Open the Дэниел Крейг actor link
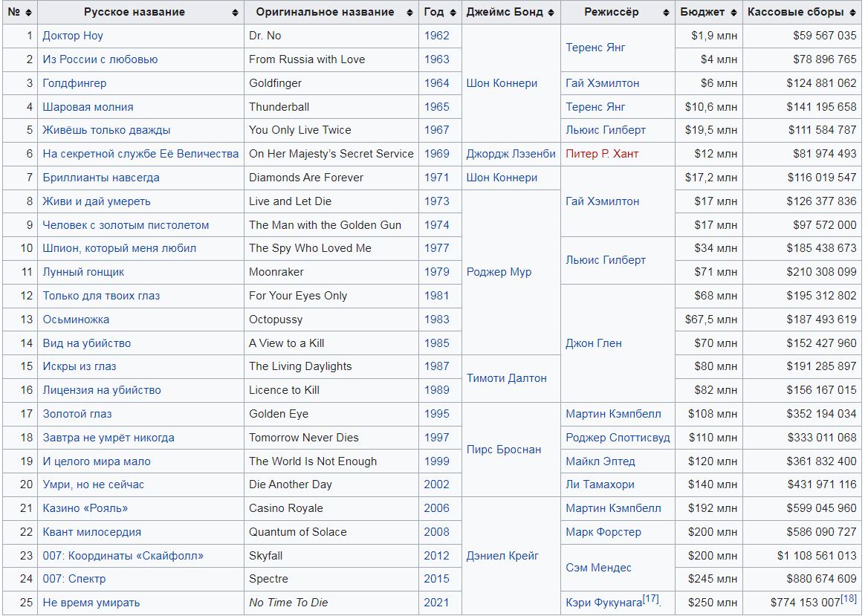Viewport: 868px width, 616px height. click(502, 556)
